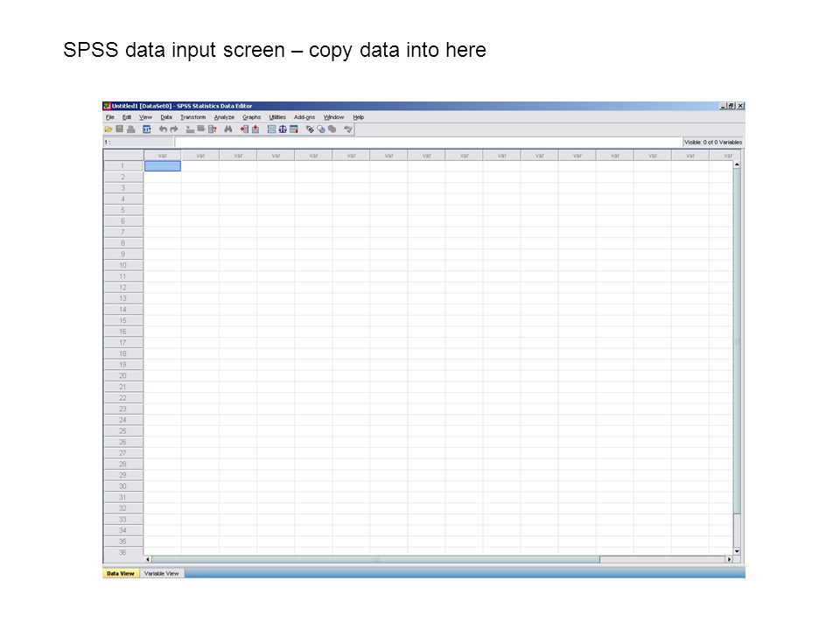Screen dimensions: 840x630
Task: Select row header 25
Action: (x=122, y=431)
